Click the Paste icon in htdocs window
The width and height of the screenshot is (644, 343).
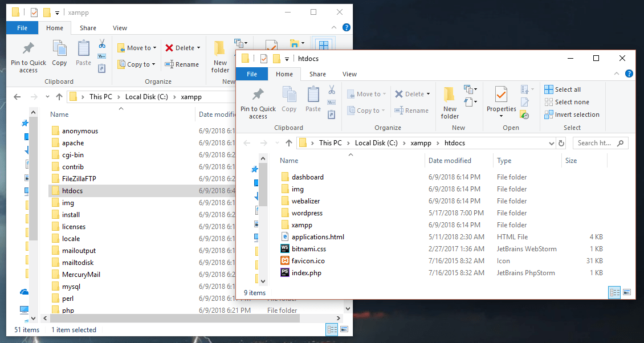pyautogui.click(x=313, y=95)
